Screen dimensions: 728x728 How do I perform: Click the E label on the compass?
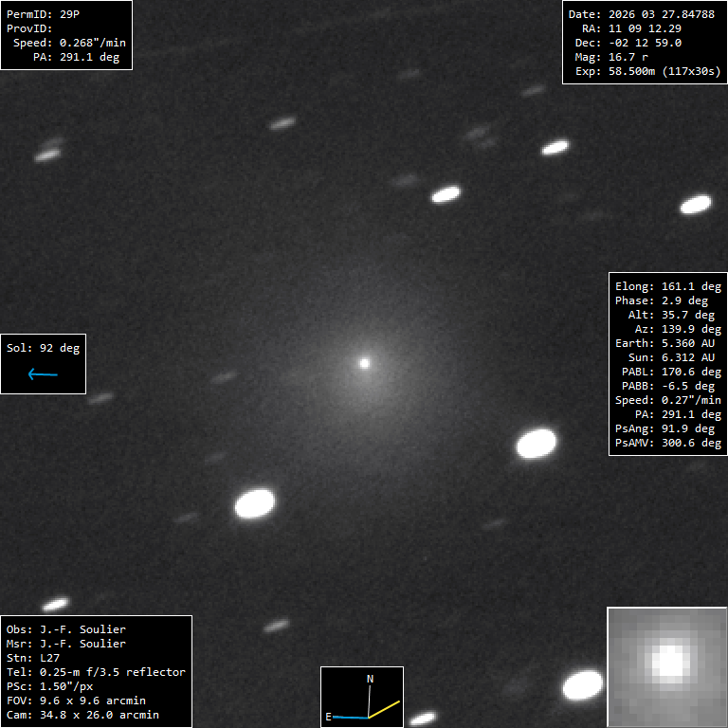(329, 717)
